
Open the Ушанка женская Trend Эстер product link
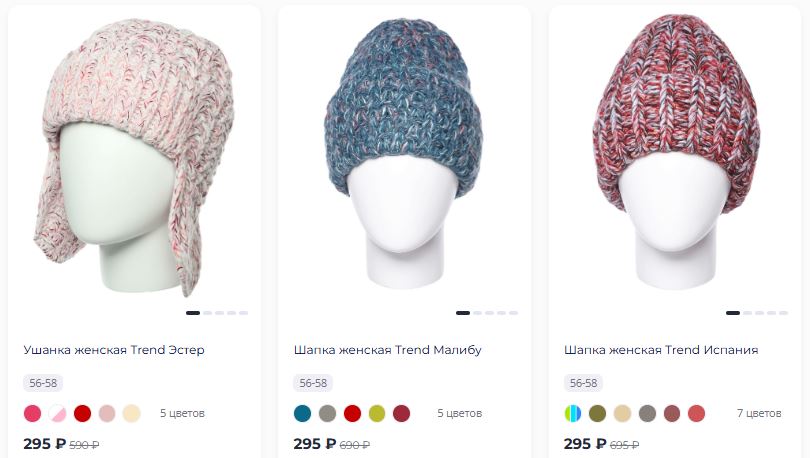click(x=114, y=350)
